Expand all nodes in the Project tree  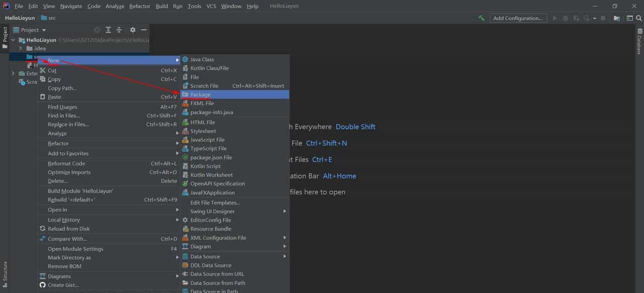(108, 30)
